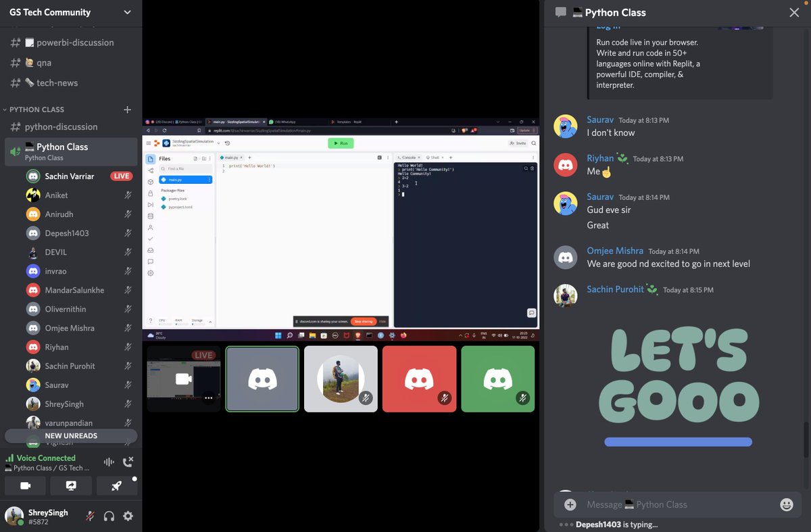Open User Settings gear icon
811x532 pixels.
tap(128, 516)
